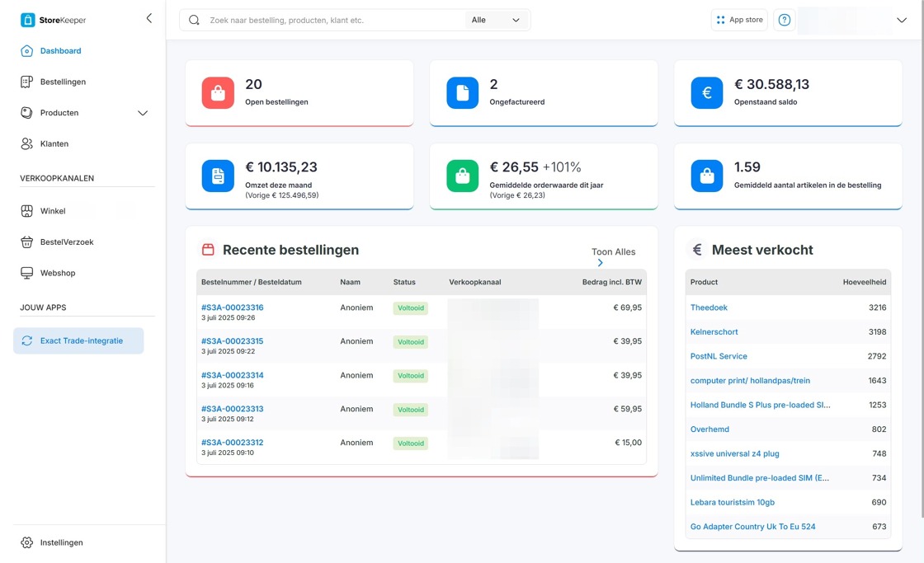Click the help question mark icon

tap(784, 20)
